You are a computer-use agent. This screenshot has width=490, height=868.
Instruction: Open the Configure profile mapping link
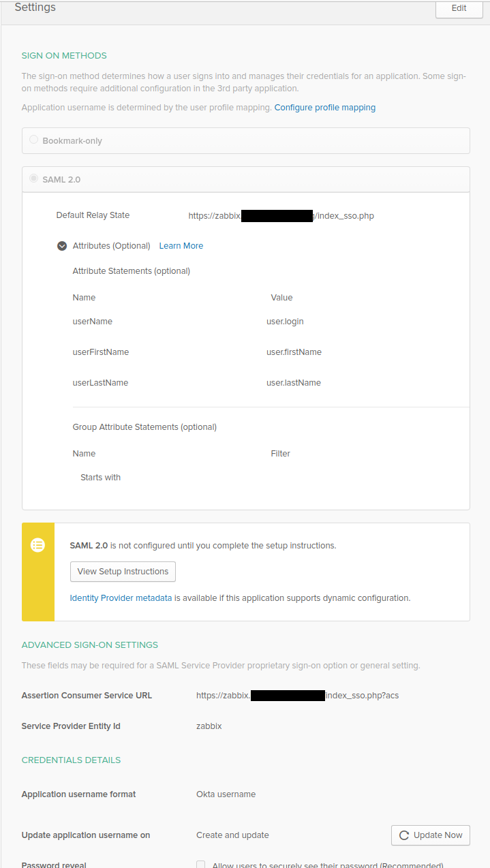click(324, 108)
